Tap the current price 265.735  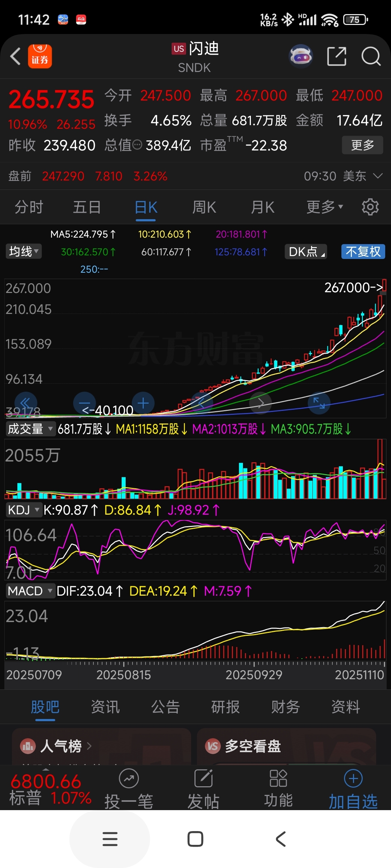point(51,99)
